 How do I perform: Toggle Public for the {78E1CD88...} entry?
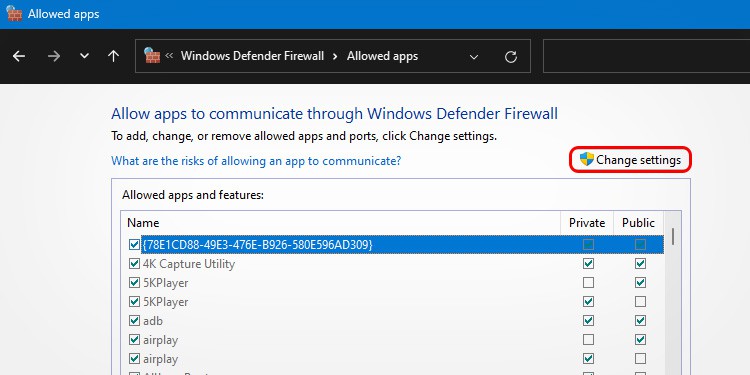640,244
